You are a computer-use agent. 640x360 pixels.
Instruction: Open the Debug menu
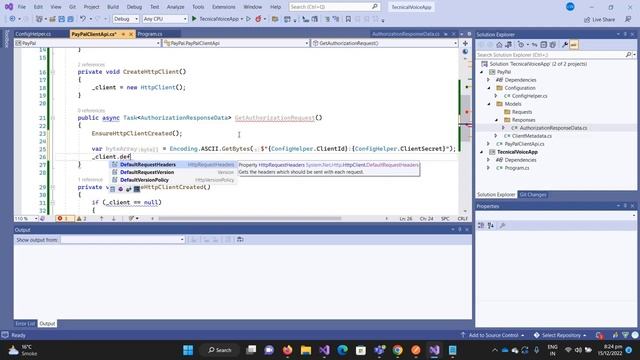coord(134,7)
